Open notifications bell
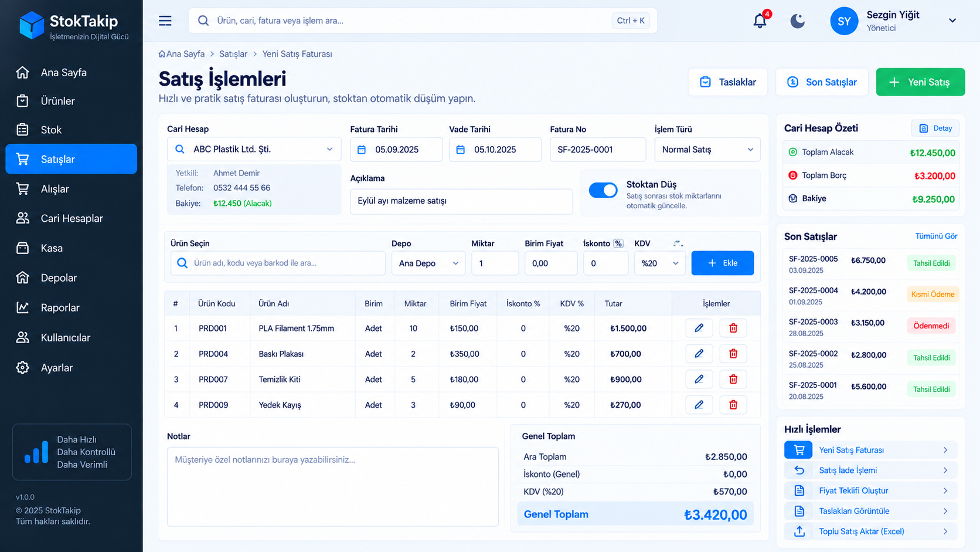Viewport: 980px width, 552px height. point(760,21)
